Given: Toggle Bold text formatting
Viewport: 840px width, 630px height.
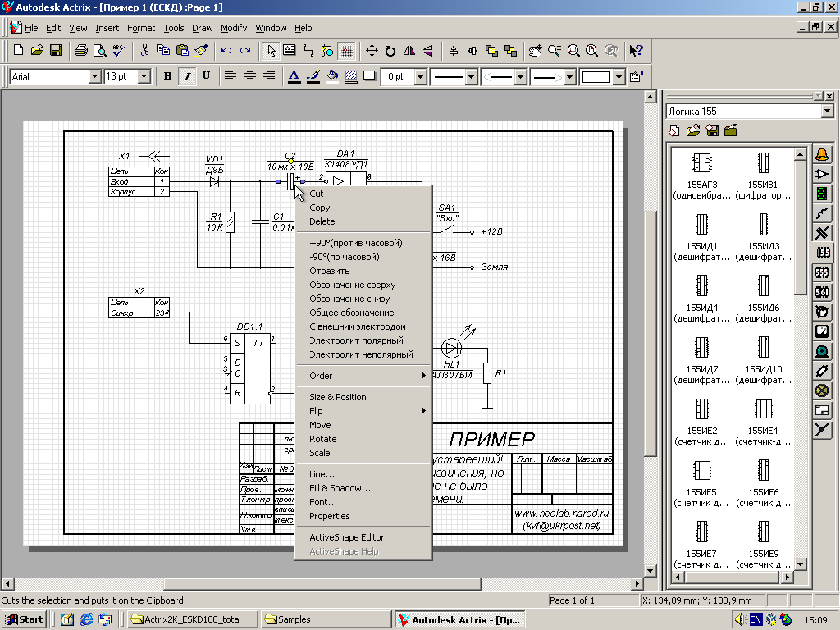Looking at the screenshot, I should 168,76.
